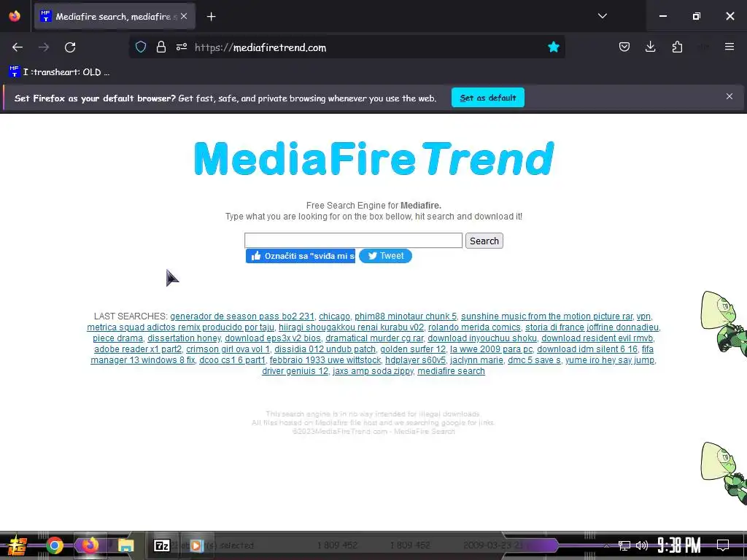Open 'download resident evil rmvb' link

[597, 338]
